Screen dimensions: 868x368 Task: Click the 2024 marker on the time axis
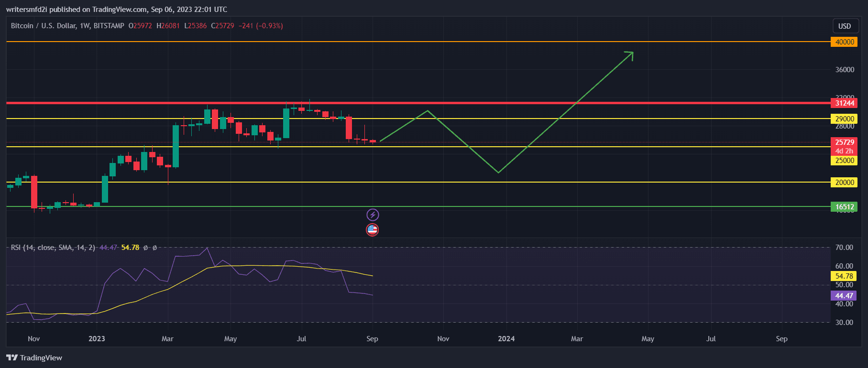pos(506,339)
